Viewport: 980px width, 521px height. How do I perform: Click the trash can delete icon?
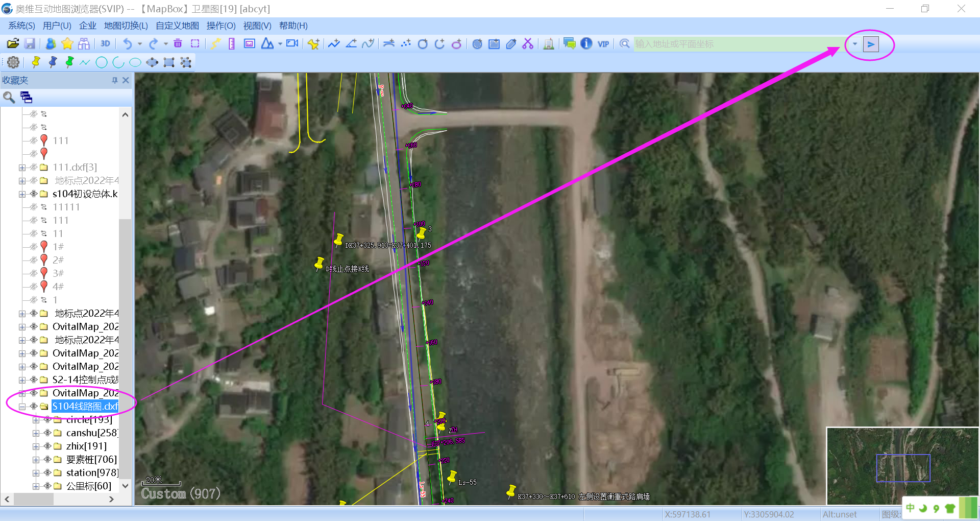pos(178,44)
